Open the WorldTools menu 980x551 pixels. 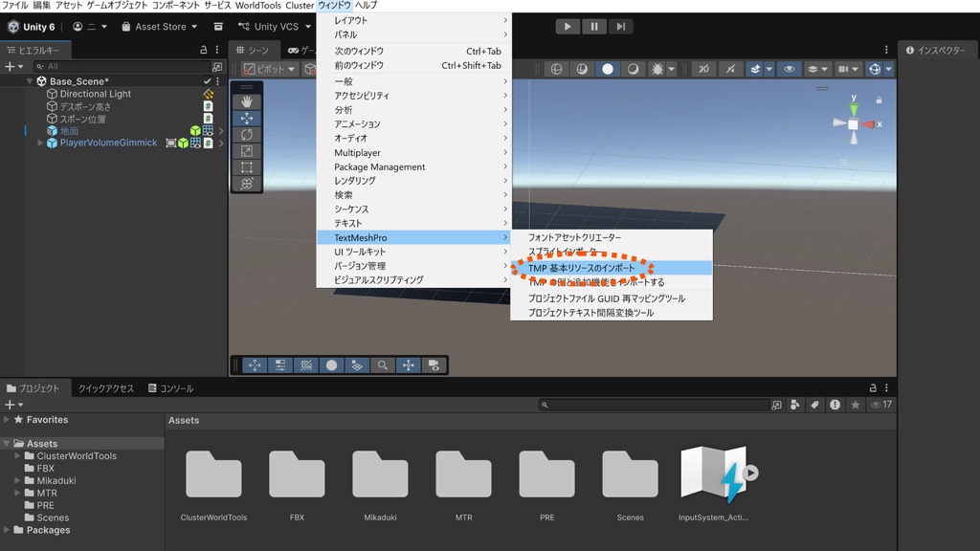(x=258, y=5)
